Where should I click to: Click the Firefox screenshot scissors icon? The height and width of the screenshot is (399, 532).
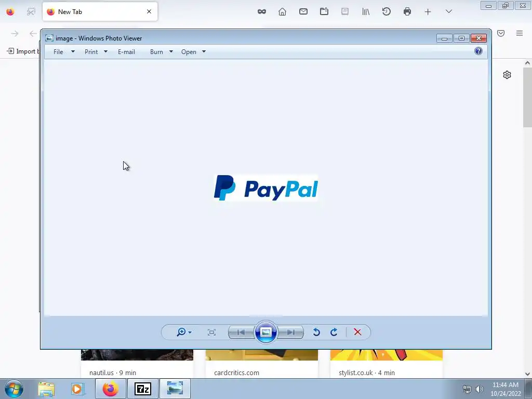click(31, 11)
